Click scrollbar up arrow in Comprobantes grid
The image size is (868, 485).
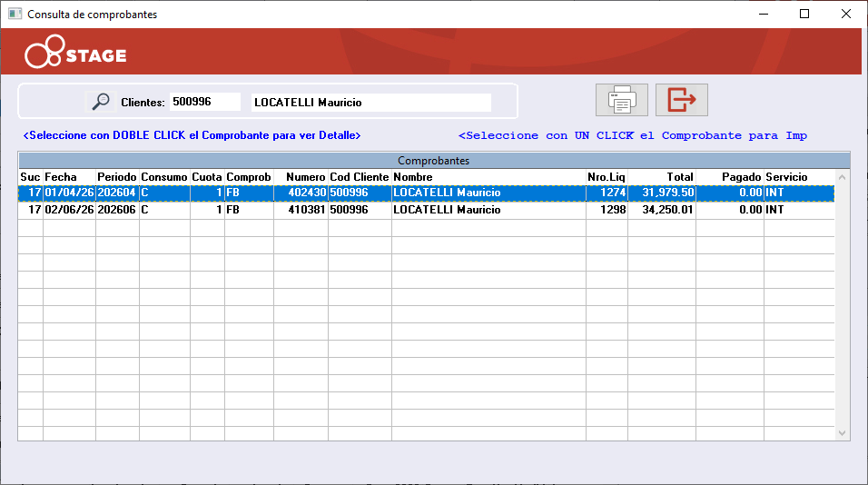point(842,177)
